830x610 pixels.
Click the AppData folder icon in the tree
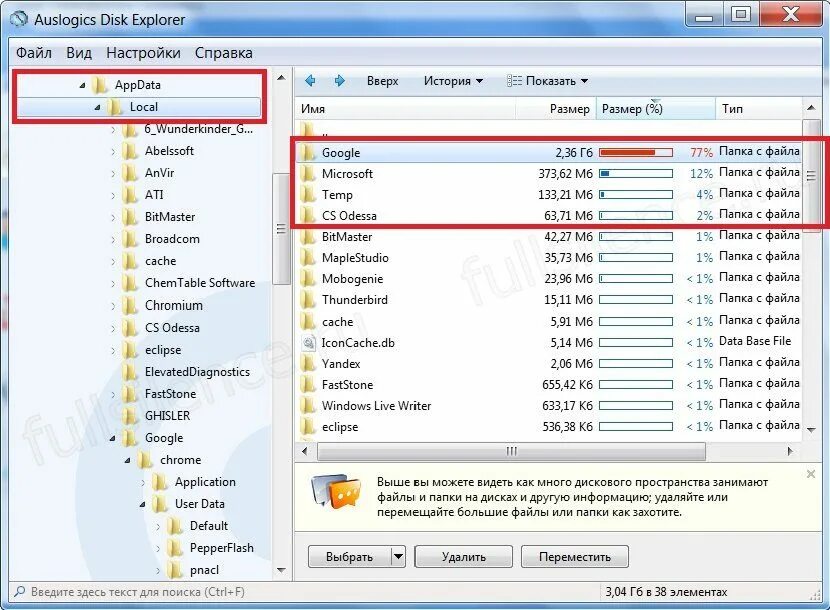[100, 85]
